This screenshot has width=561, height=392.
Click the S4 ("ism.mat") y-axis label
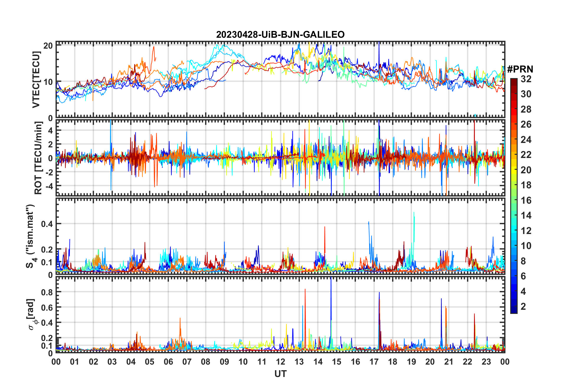[x=30, y=236]
